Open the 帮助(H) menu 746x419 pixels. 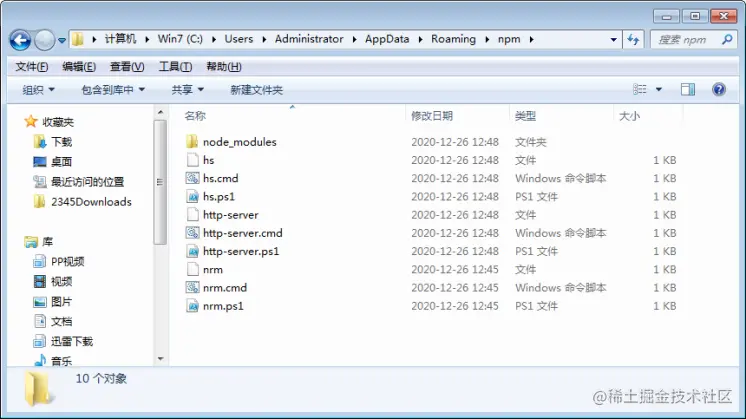pos(224,67)
